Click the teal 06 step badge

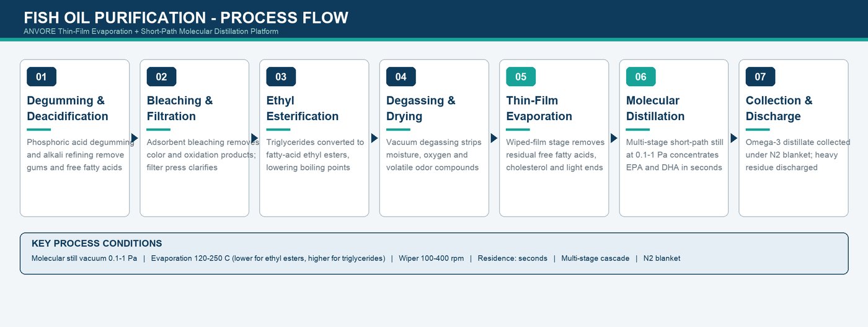point(640,77)
